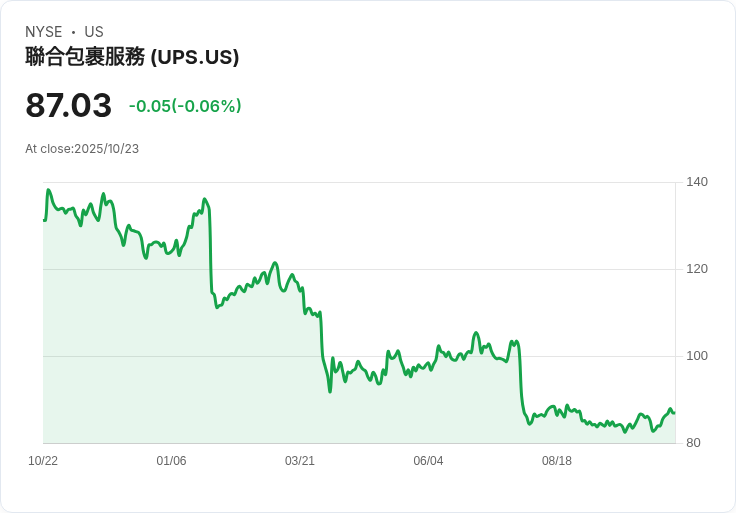Click the chart line's highest peak near 10/22
Viewport: 736px width, 513px height.
pos(48,190)
